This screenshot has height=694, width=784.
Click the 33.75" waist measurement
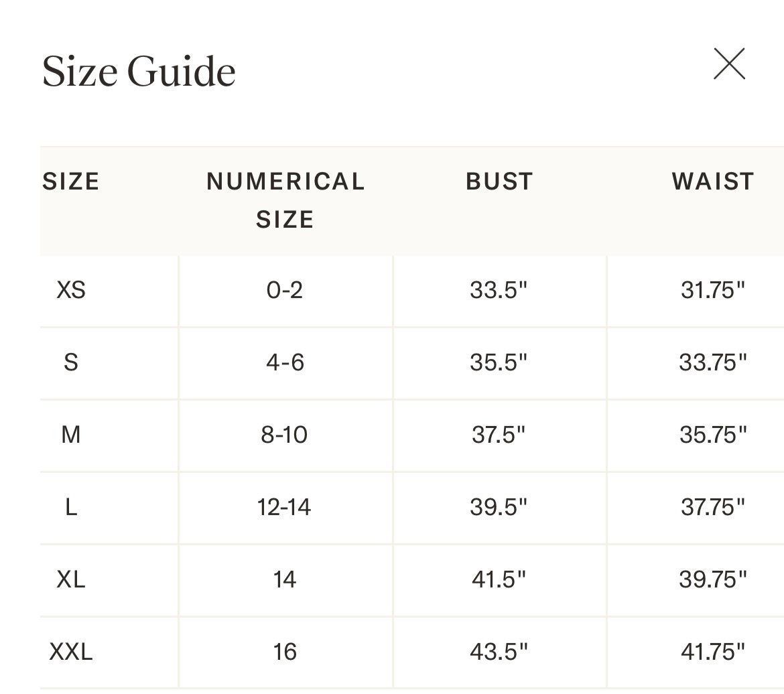[713, 362]
